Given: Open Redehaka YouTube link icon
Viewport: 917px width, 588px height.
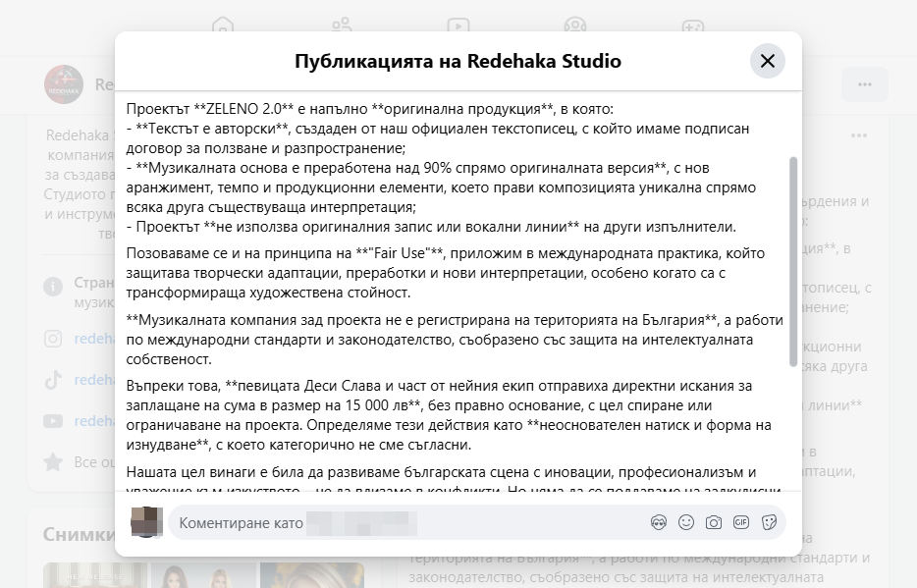Looking at the screenshot, I should [x=53, y=421].
